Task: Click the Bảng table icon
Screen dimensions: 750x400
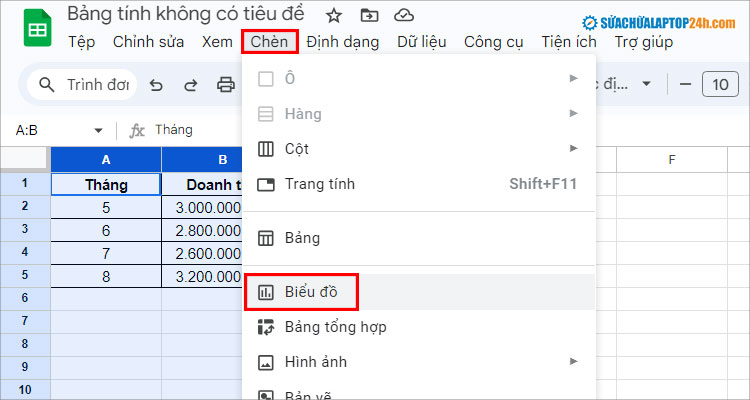Action: coord(265,238)
